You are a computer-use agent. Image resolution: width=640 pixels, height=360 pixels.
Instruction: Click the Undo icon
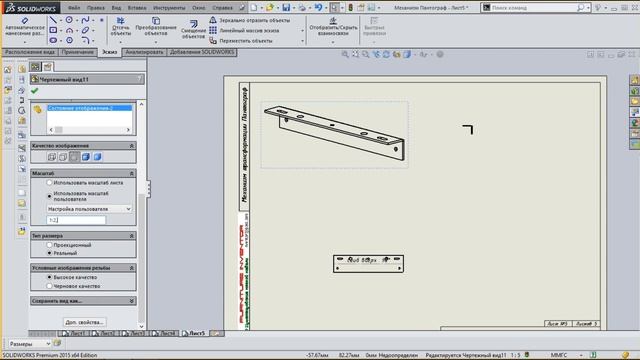[318, 7]
